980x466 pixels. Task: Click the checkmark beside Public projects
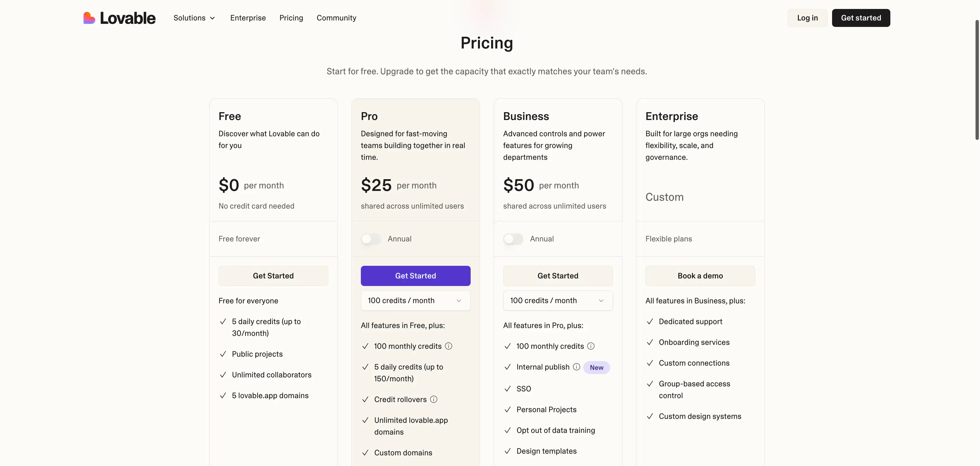223,354
